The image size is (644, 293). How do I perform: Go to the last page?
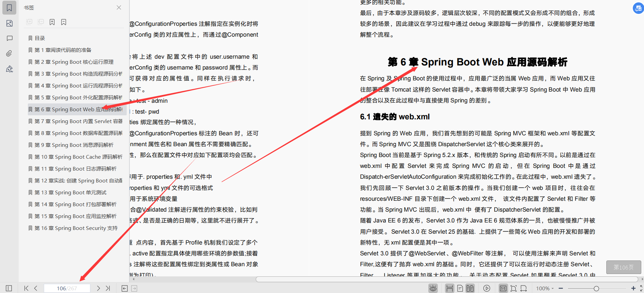(108, 288)
